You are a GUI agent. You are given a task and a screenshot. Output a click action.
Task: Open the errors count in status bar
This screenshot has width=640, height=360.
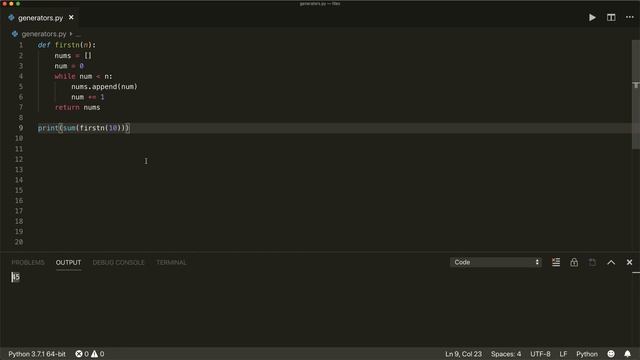click(82, 354)
